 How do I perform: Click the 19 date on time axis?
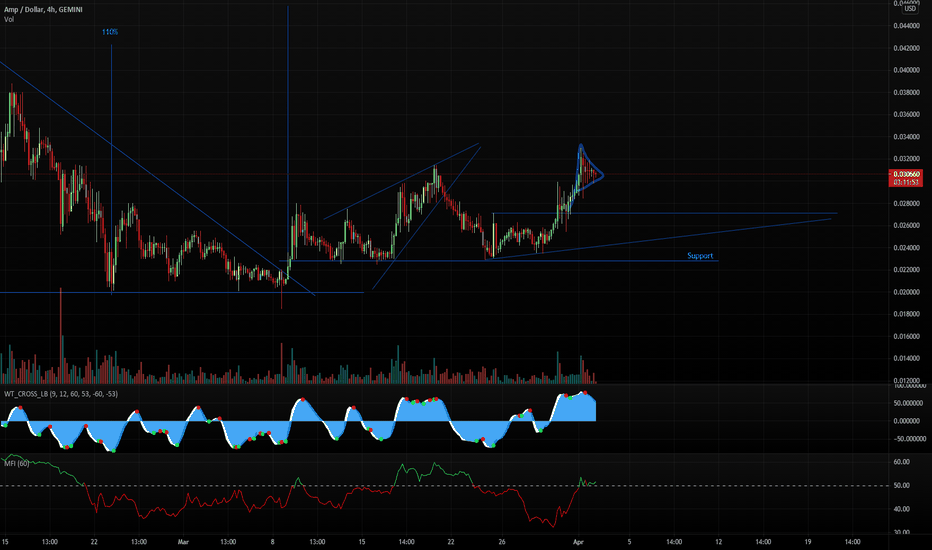pyautogui.click(x=808, y=542)
